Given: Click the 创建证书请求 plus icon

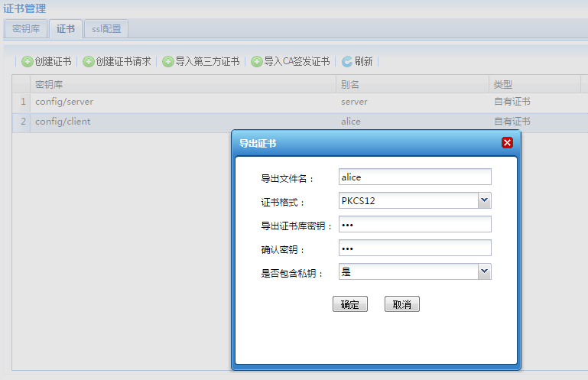Looking at the screenshot, I should pos(89,61).
